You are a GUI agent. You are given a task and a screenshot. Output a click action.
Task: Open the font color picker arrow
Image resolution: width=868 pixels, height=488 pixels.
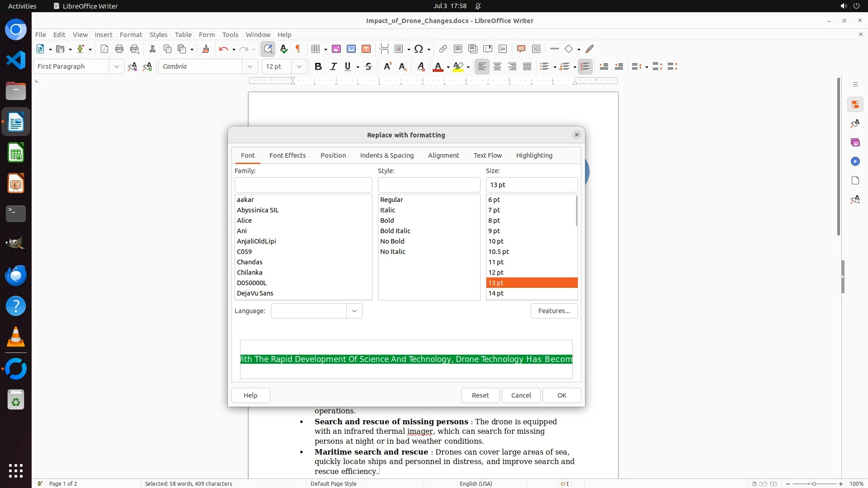pyautogui.click(x=448, y=67)
